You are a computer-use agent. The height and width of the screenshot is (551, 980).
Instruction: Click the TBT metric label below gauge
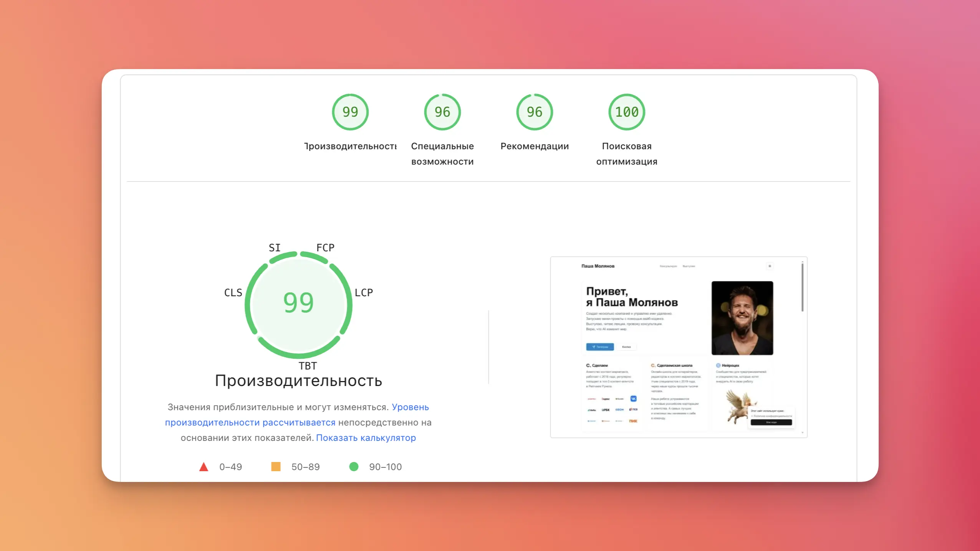click(x=308, y=366)
